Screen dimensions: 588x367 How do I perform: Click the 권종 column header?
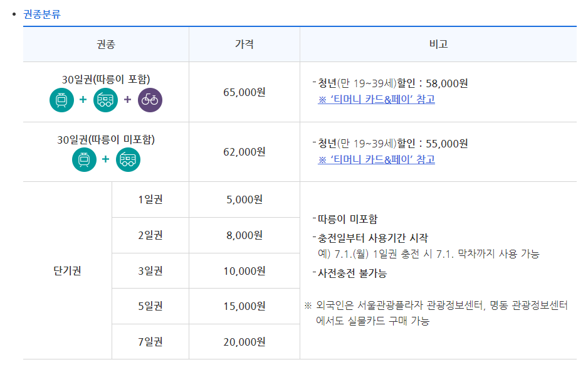pos(106,45)
